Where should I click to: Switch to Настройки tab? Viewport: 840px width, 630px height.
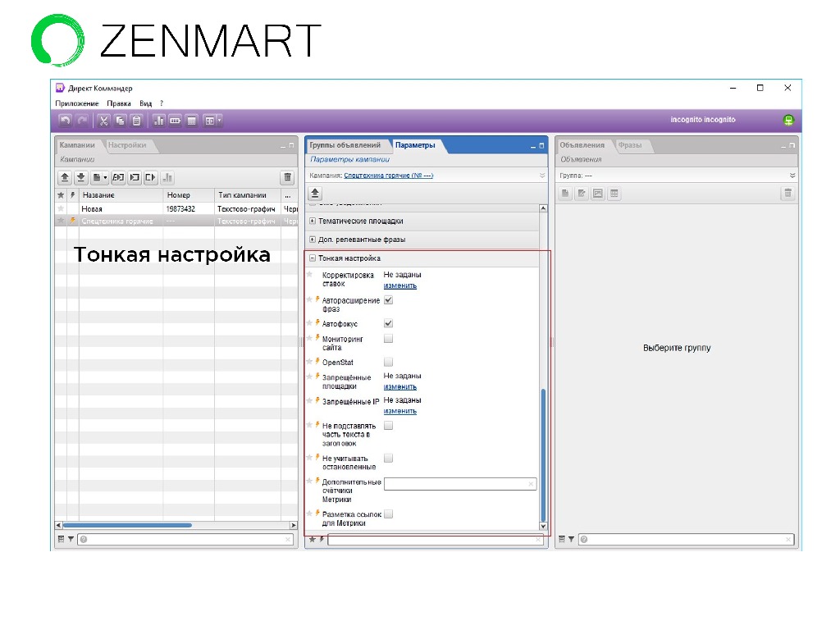click(x=127, y=144)
